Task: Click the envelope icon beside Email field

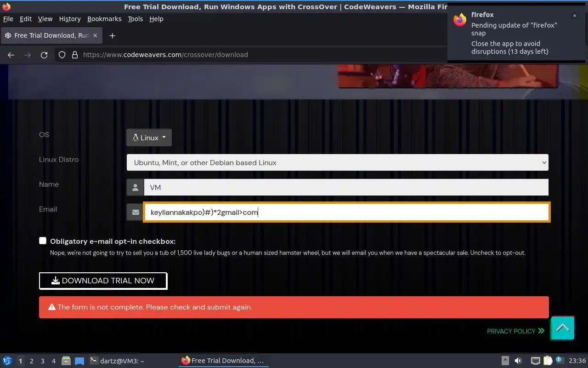Action: (x=135, y=212)
